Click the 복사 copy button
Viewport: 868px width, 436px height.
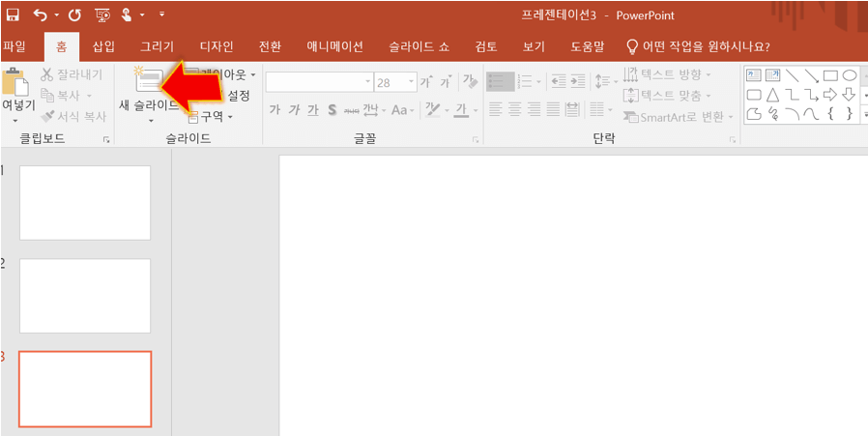(67, 96)
